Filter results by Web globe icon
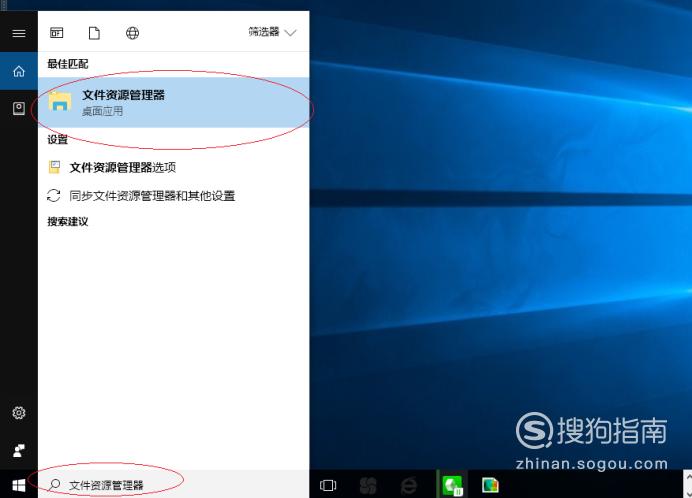692x498 pixels. click(132, 33)
